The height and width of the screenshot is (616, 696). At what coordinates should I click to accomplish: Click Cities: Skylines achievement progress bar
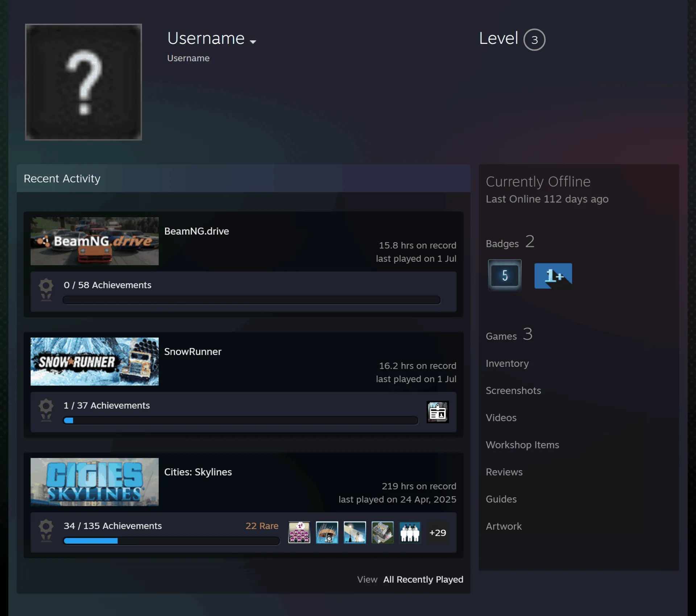point(171,541)
